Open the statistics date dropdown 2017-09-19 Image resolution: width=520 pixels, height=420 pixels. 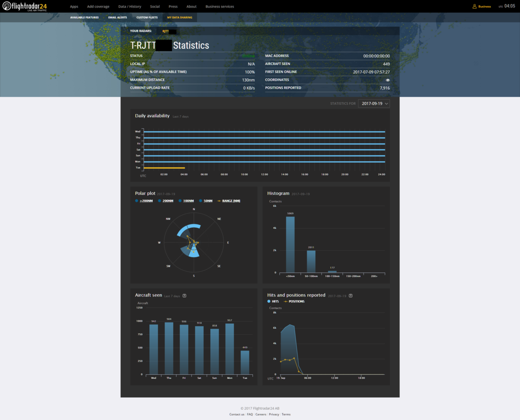click(374, 103)
